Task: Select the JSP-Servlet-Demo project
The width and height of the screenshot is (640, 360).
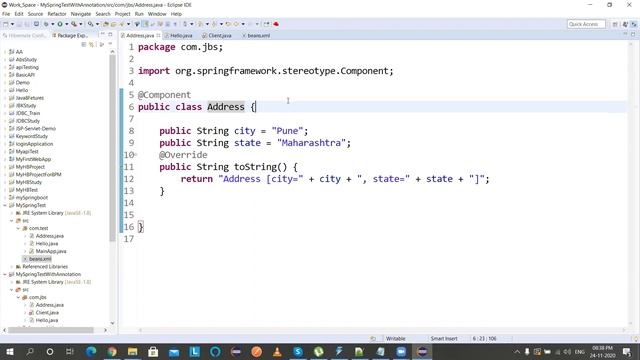Action: click(36, 129)
